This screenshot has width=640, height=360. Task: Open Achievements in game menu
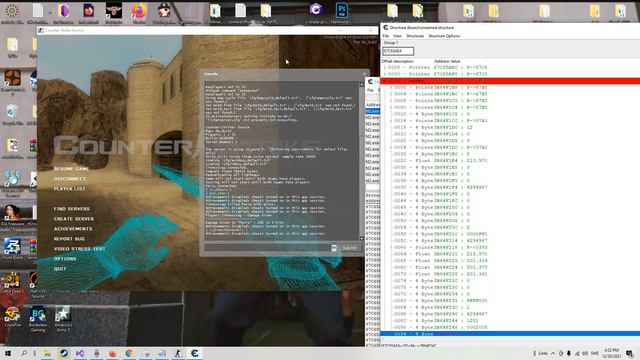coord(73,229)
